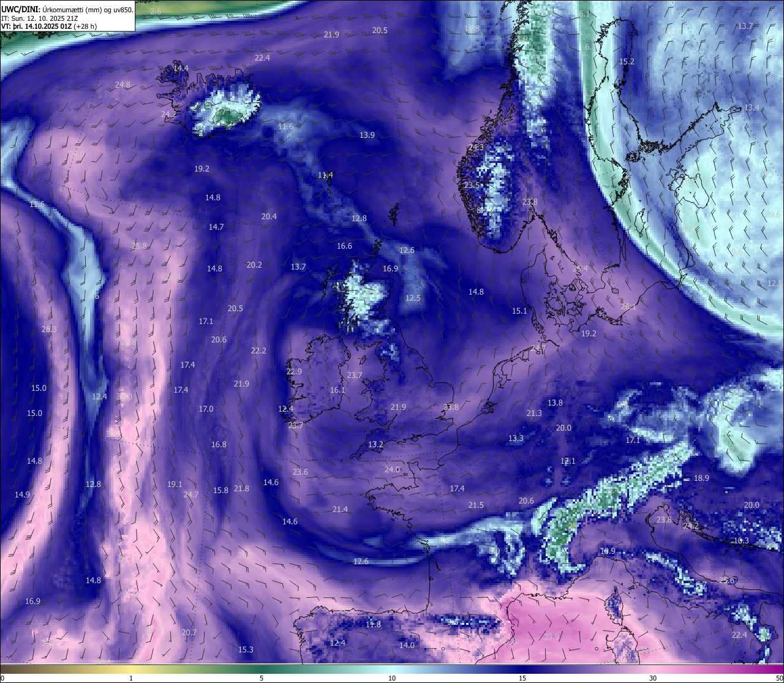This screenshot has width=784, height=683.
Task: Click the '5' tick on color scale
Action: point(262,678)
